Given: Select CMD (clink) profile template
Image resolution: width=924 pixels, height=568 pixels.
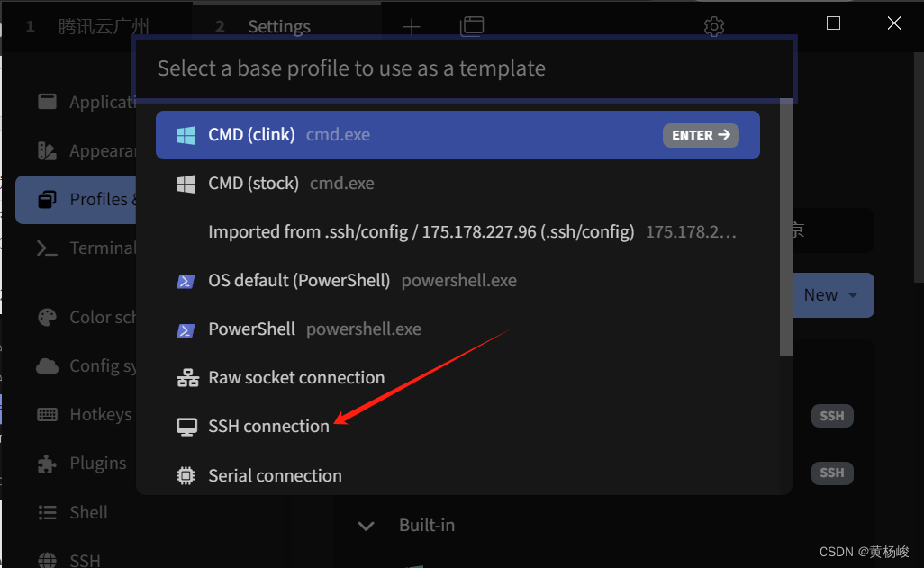Looking at the screenshot, I should coord(457,135).
